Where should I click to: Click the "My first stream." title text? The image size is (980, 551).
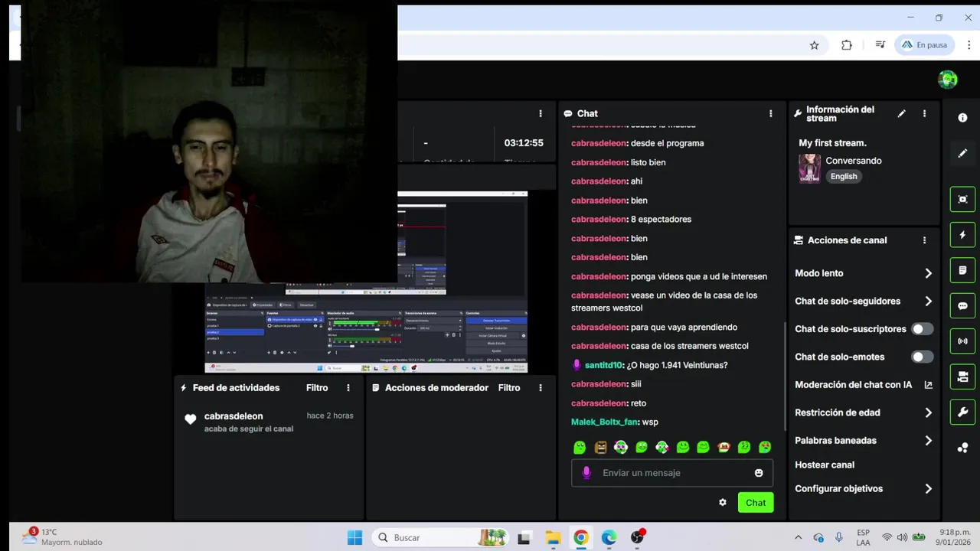coord(832,143)
